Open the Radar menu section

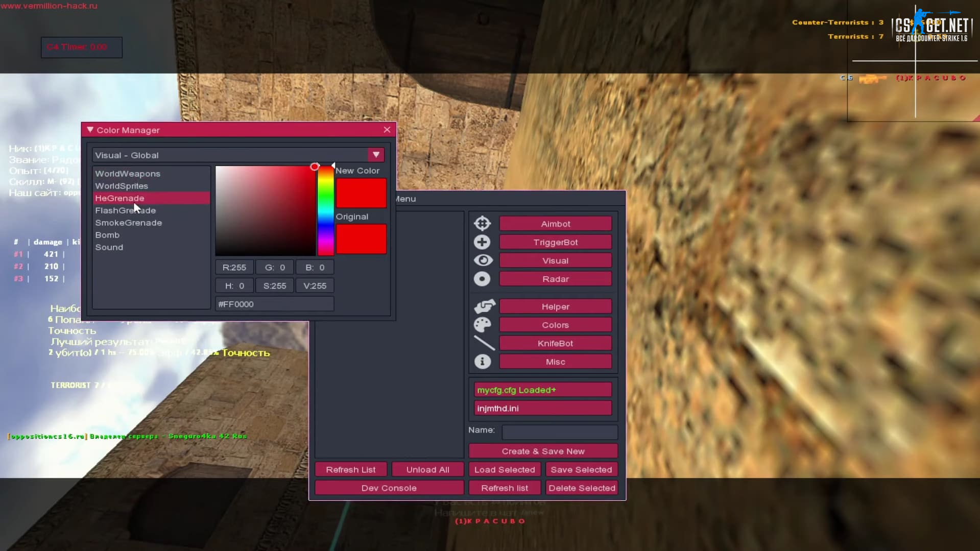[x=556, y=279]
